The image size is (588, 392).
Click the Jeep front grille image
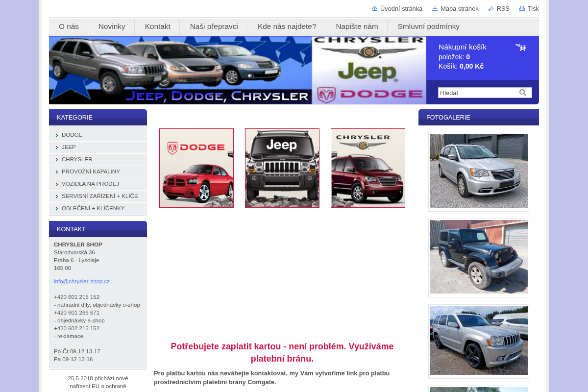[x=282, y=168]
